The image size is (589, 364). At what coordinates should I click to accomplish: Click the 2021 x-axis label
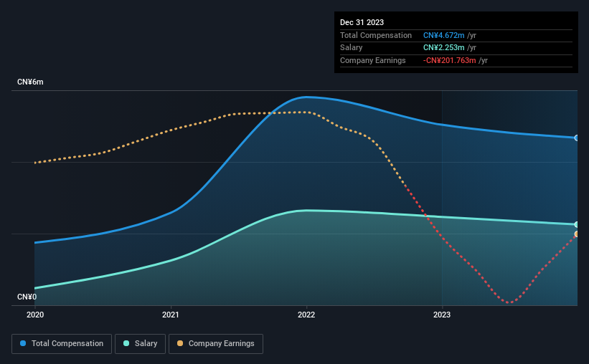(171, 315)
